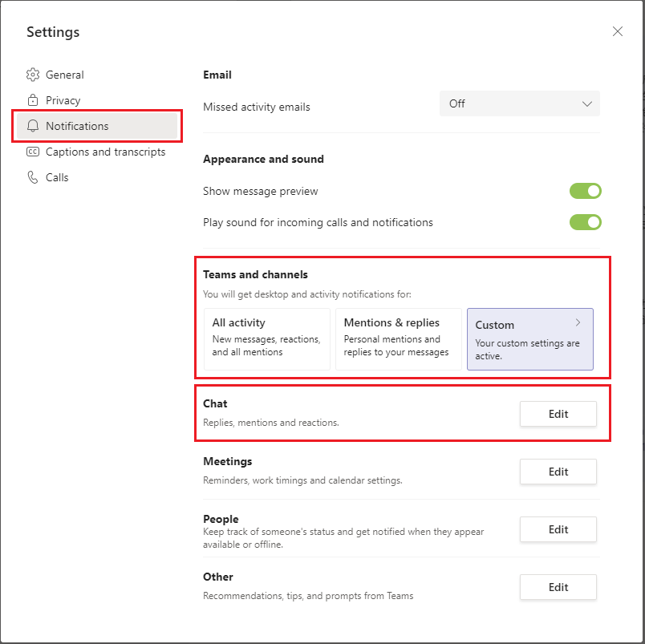Expand Custom settings via chevron arrow
The image size is (645, 644).
[x=578, y=322]
